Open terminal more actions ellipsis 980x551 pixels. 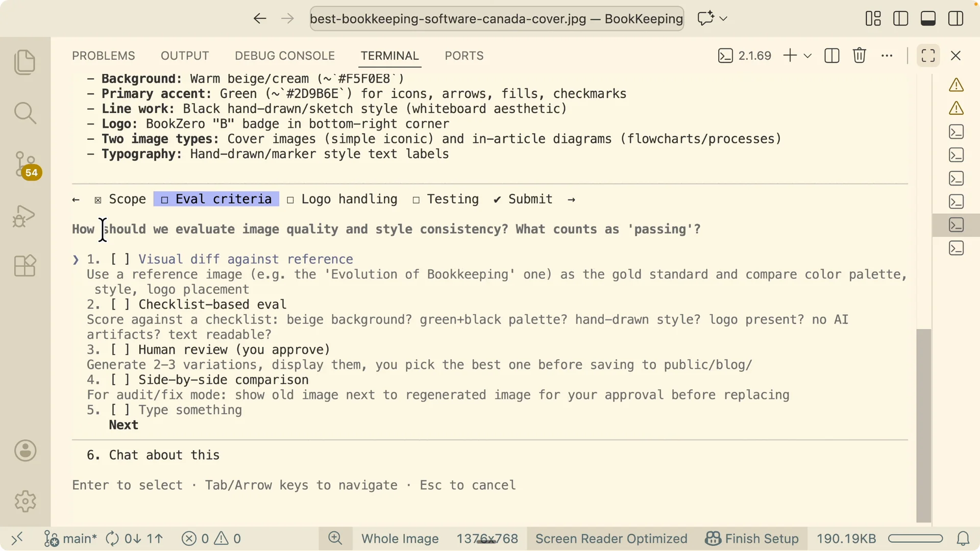pos(887,56)
